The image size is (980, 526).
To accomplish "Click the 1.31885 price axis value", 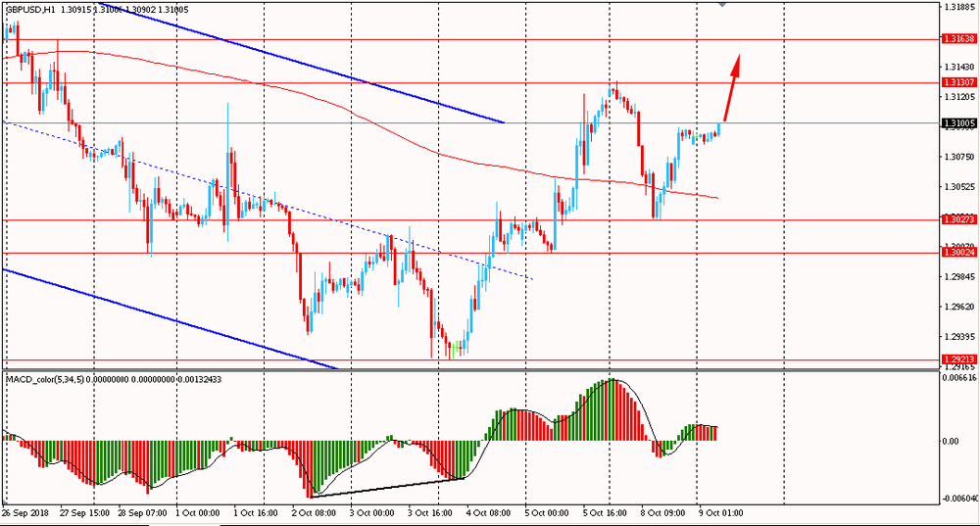I will coord(960,8).
